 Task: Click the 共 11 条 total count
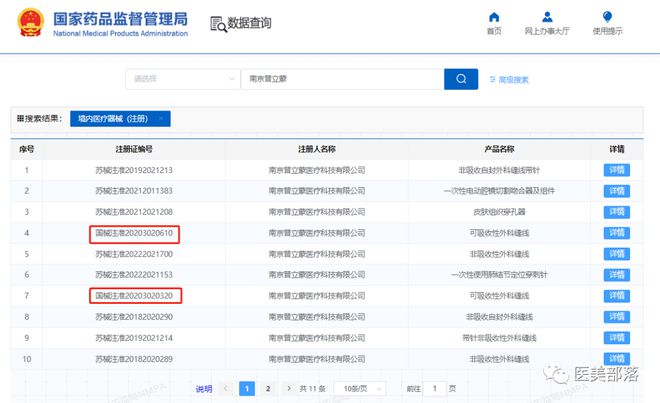[312, 389]
